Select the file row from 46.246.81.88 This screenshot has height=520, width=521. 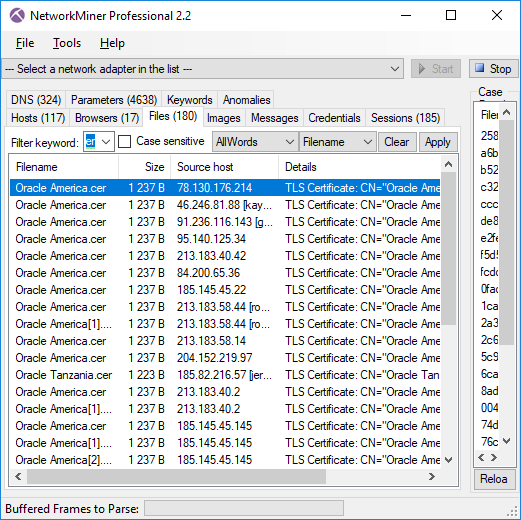coord(225,205)
